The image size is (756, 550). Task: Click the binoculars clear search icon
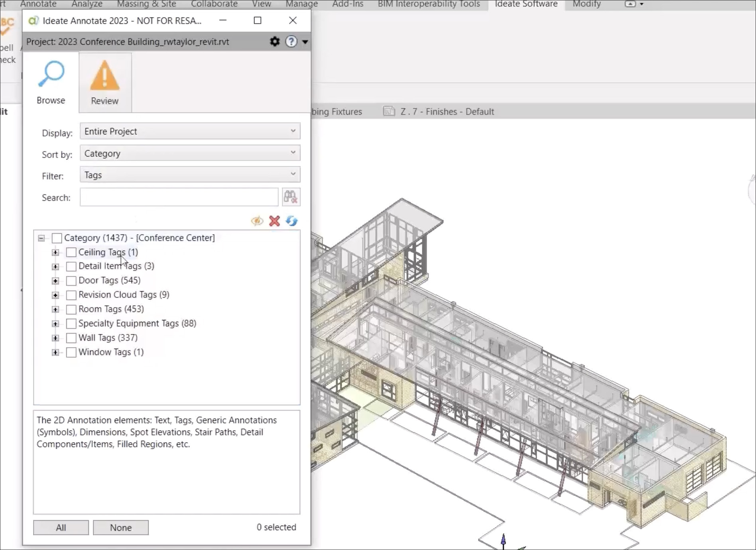[291, 197]
